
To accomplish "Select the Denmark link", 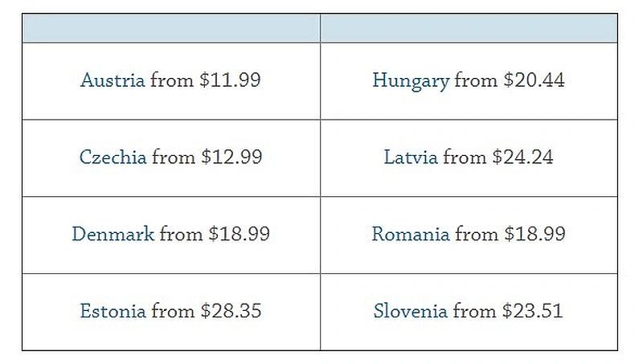I will pyautogui.click(x=113, y=234).
